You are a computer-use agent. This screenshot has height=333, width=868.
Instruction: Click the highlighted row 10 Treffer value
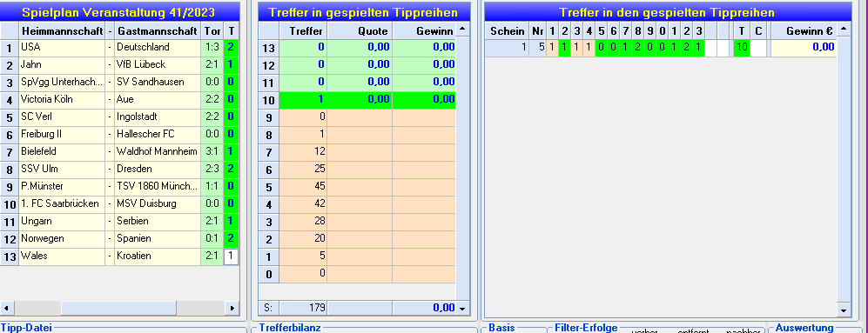click(303, 100)
